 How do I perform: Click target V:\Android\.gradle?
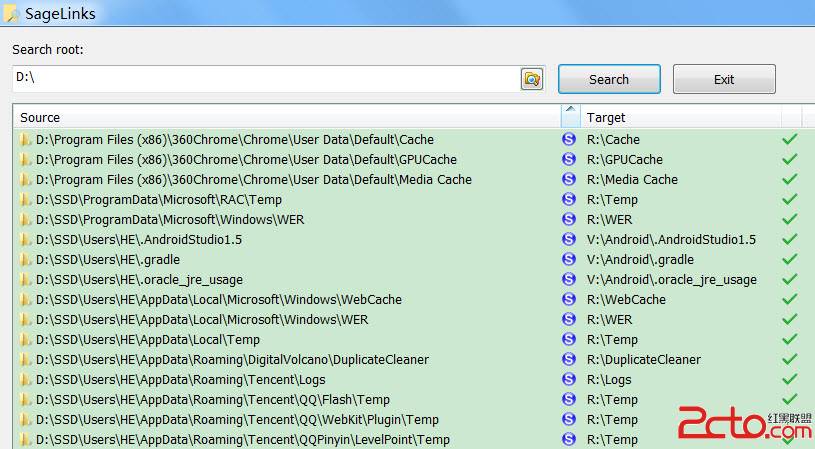pos(640,260)
